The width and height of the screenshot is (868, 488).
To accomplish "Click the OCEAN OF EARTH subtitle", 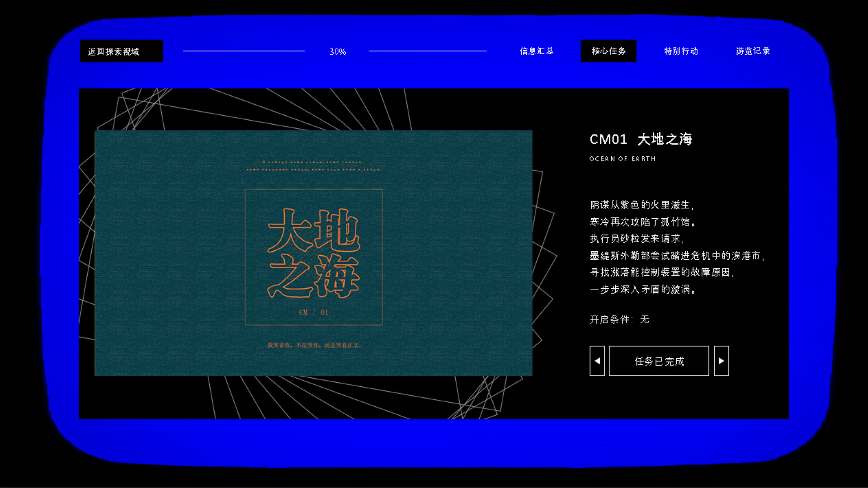I will [x=622, y=159].
